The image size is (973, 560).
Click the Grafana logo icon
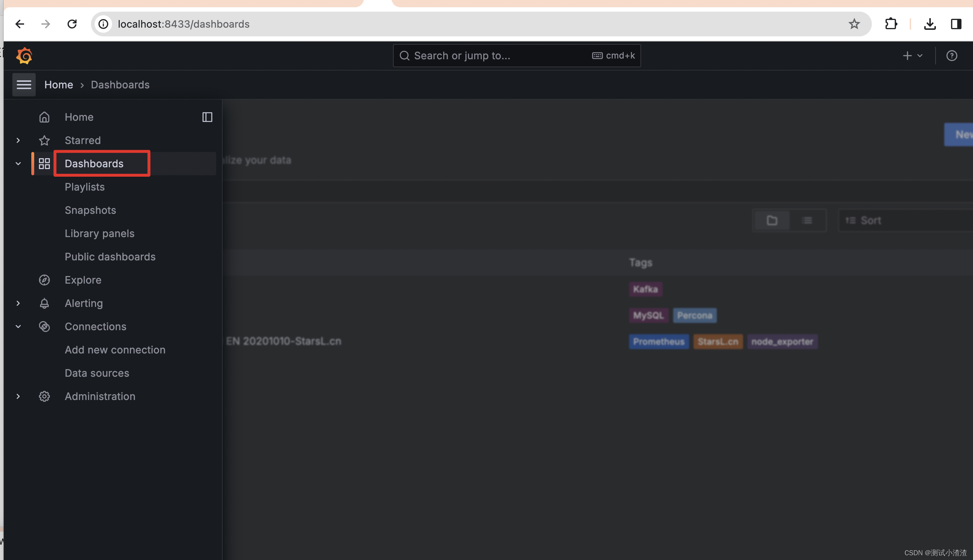pos(24,56)
